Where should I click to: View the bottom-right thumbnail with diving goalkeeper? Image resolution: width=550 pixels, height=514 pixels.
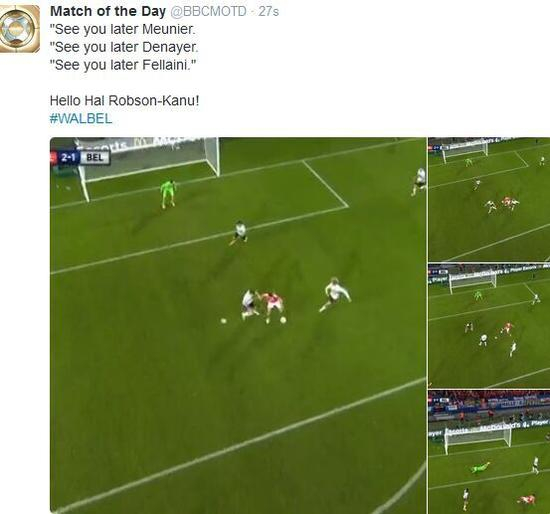click(x=489, y=452)
